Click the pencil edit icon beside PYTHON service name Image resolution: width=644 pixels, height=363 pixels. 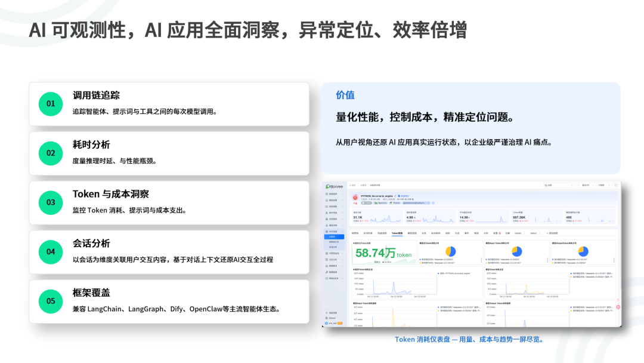pyautogui.click(x=395, y=196)
